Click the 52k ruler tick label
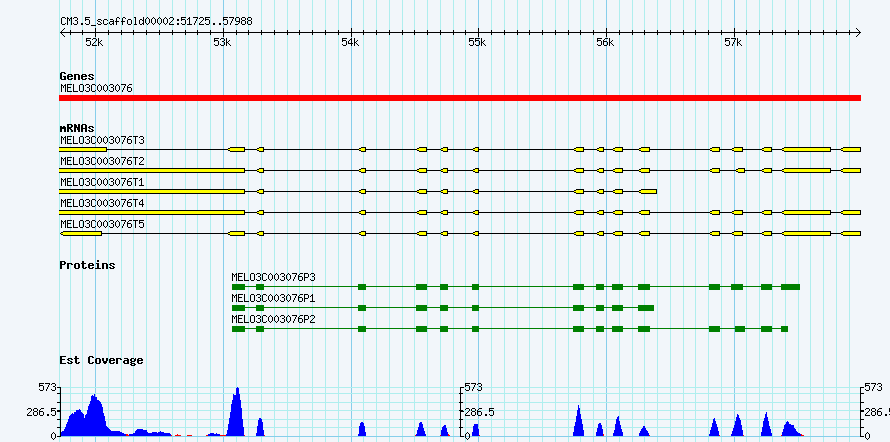890x442 pixels. tap(94, 43)
